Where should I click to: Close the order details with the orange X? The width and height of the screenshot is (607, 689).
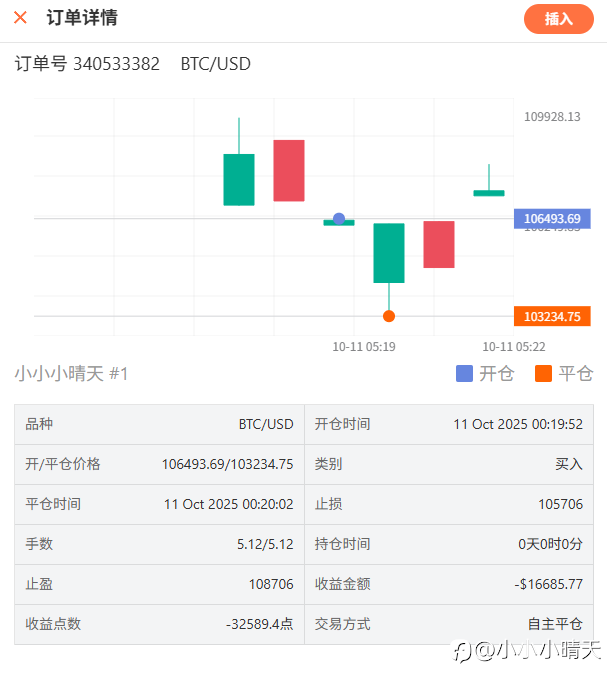click(x=20, y=18)
